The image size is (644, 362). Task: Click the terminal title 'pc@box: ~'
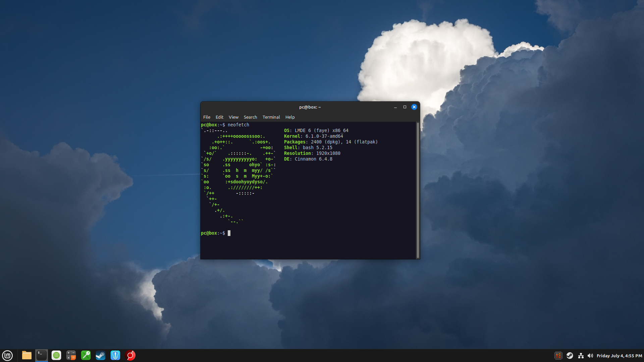[x=310, y=107]
